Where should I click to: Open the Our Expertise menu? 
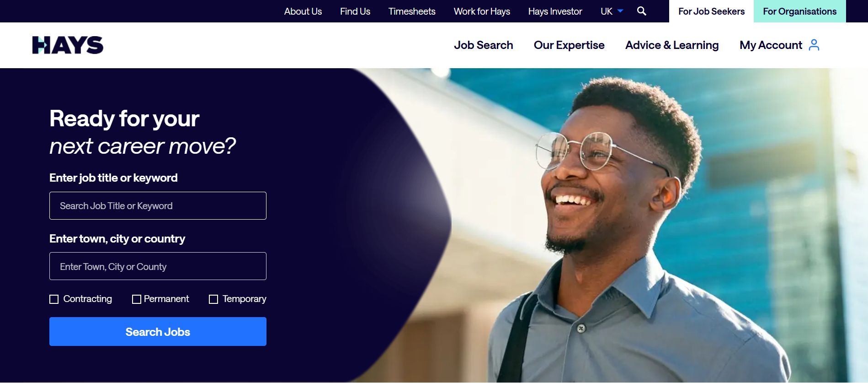(569, 45)
